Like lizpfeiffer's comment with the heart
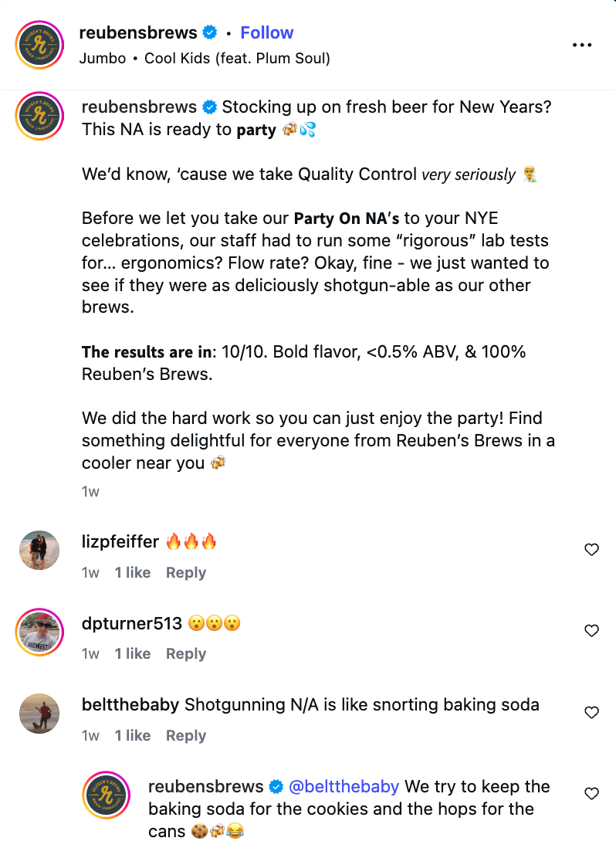Viewport: 616px width, 848px height. click(591, 550)
